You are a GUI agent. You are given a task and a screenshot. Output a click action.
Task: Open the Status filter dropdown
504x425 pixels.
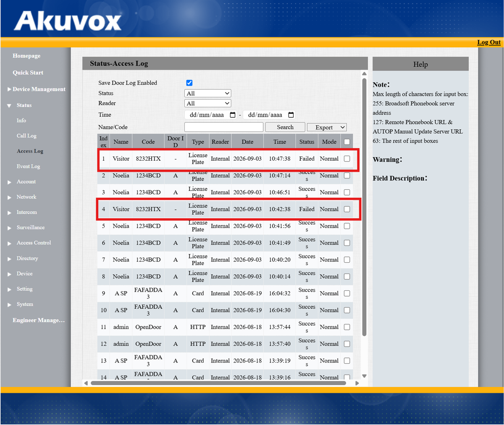pos(208,93)
